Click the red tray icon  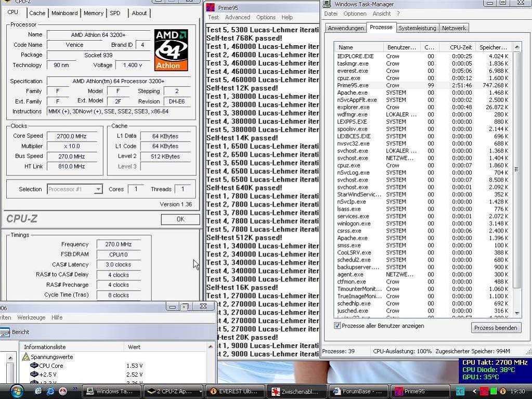coord(484,391)
